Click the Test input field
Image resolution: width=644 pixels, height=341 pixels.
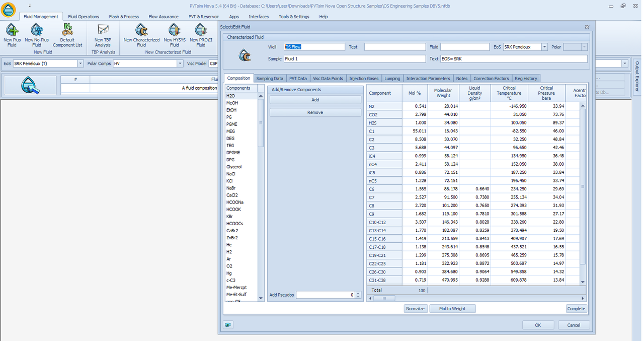[395, 47]
